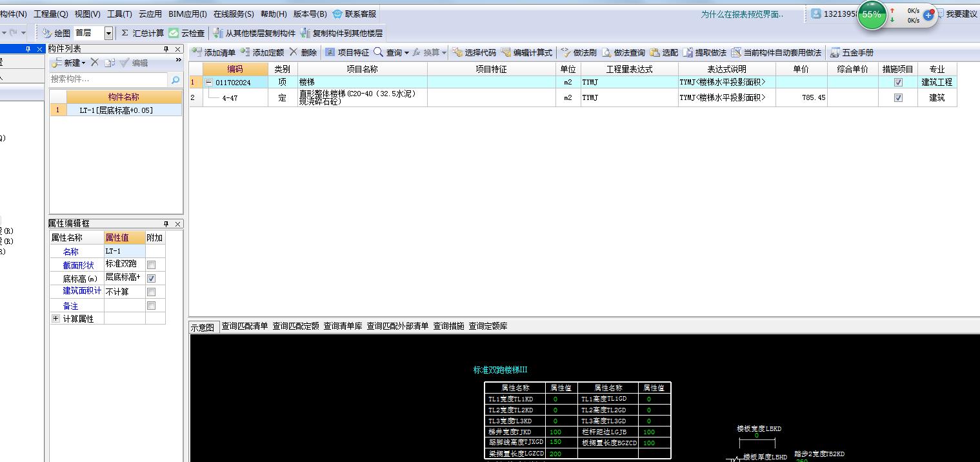This screenshot has width=980, height=462.
Task: Collapse the 011702024 tree row
Action: click(x=208, y=83)
